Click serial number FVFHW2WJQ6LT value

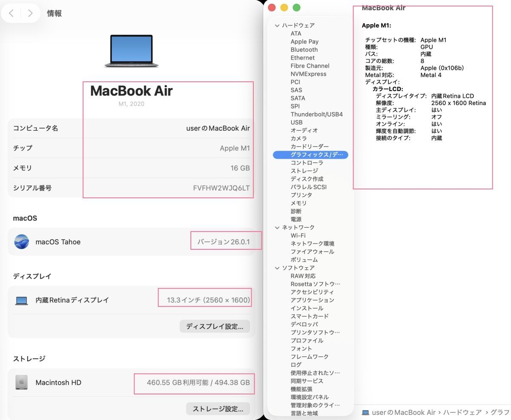(221, 188)
